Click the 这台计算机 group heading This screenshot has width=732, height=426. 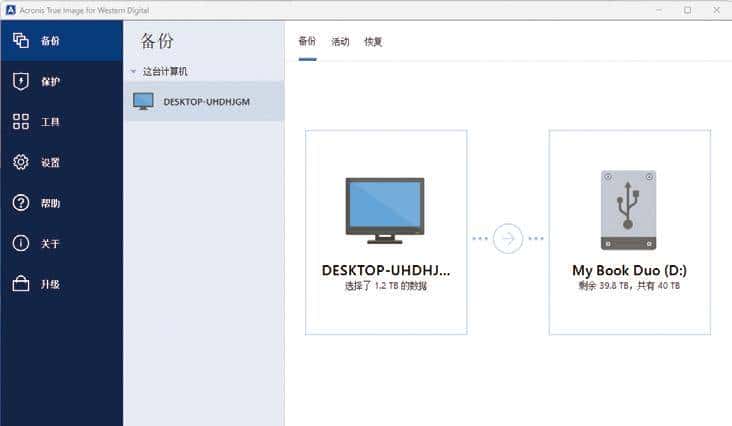(165, 71)
